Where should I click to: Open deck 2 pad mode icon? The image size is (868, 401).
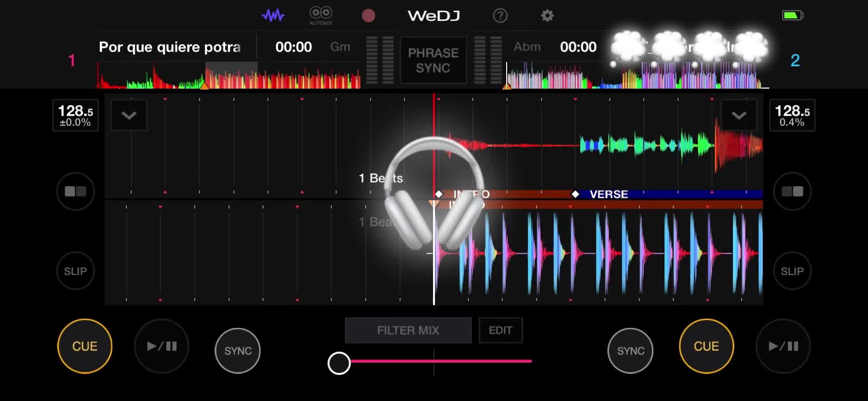[x=792, y=191]
